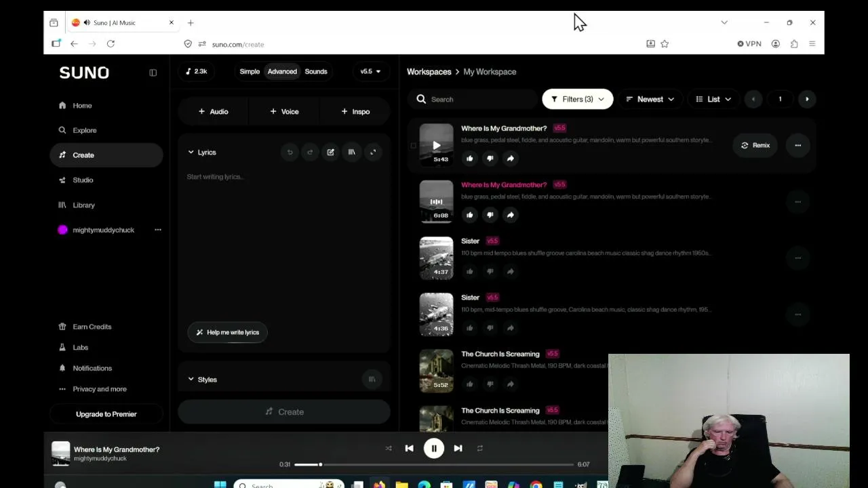This screenshot has width=868, height=488.
Task: Go to the next workspace page
Action: click(x=807, y=99)
